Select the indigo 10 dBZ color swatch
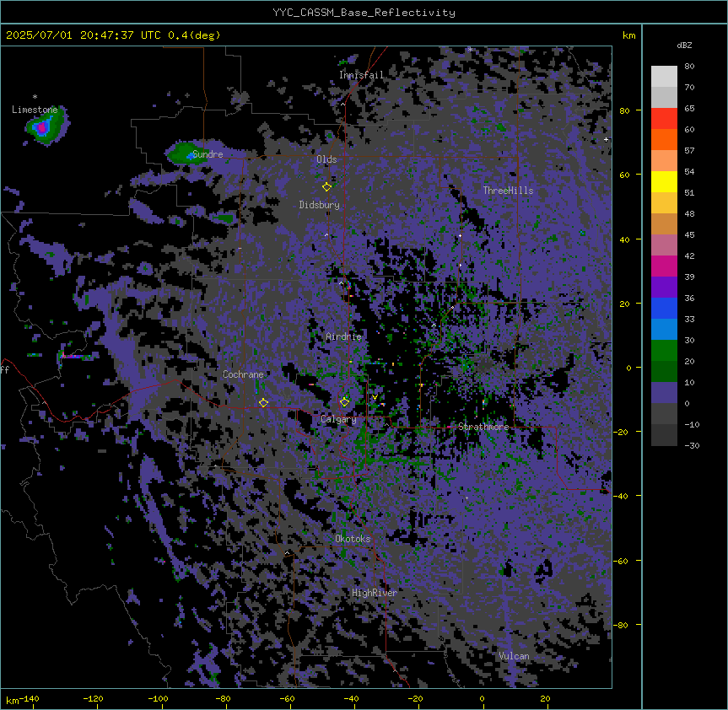728x710 pixels. tap(664, 393)
